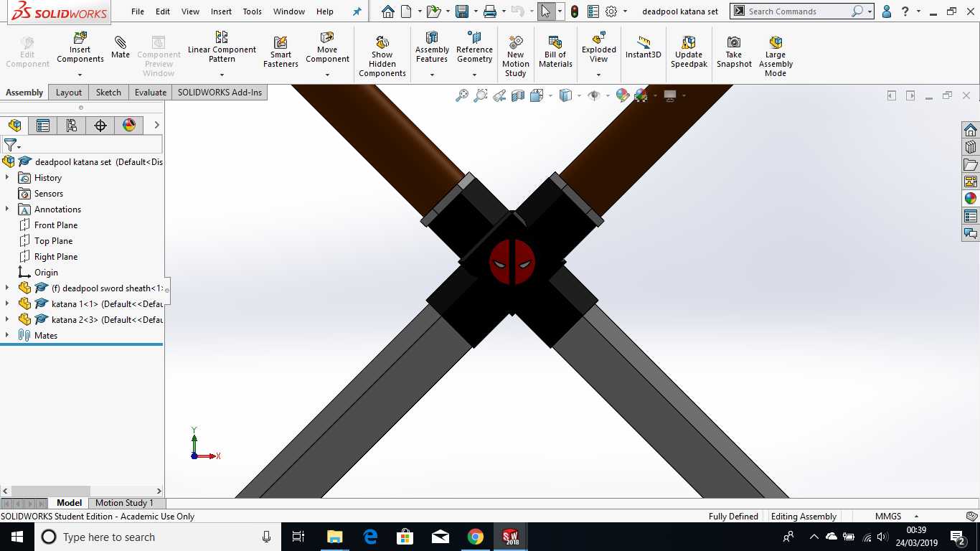The height and width of the screenshot is (551, 980).
Task: Take a Snapshot of the assembly
Action: pyautogui.click(x=734, y=52)
